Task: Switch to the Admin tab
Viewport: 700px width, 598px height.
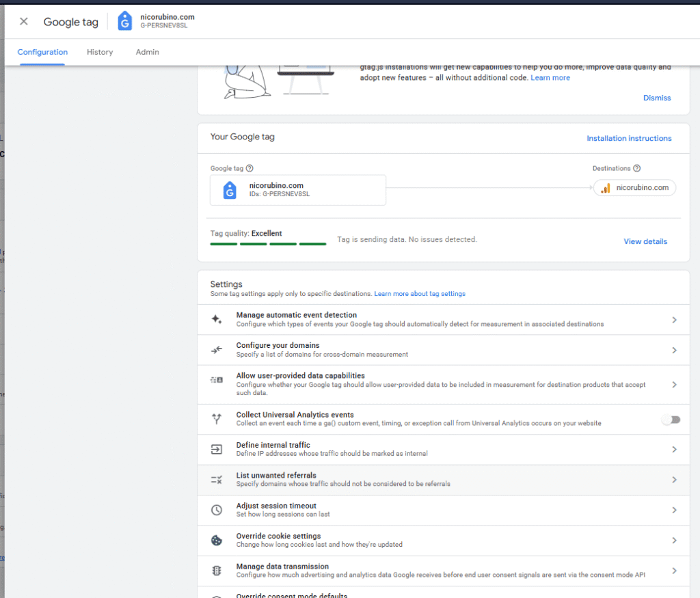Action: tap(148, 52)
